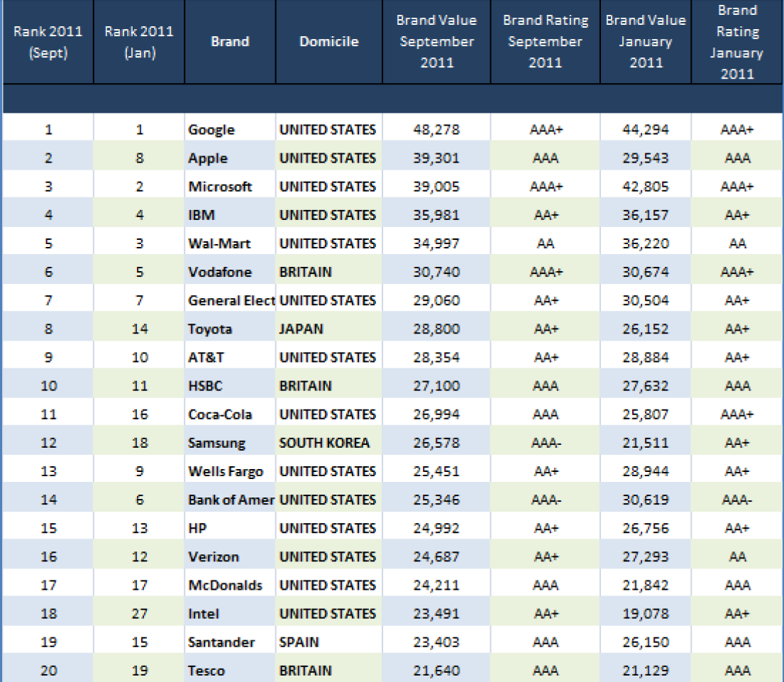Select the 48,278 brand value cell
The width and height of the screenshot is (784, 682).
[x=436, y=130]
